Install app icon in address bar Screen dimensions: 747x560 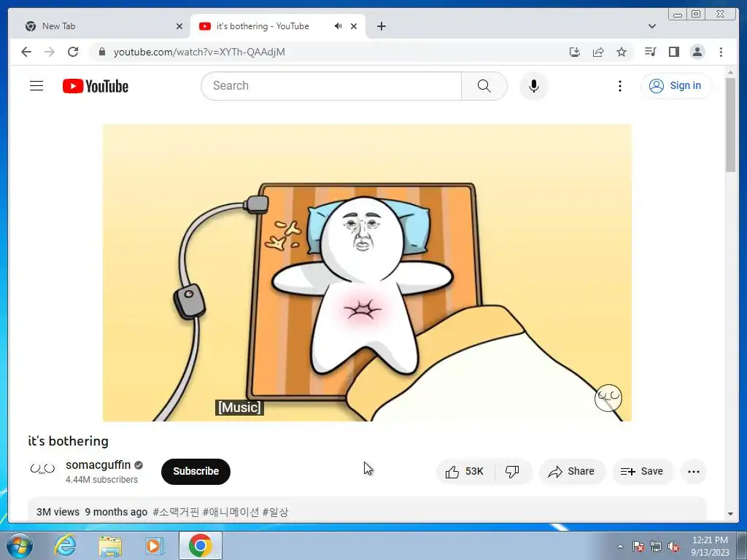click(575, 52)
